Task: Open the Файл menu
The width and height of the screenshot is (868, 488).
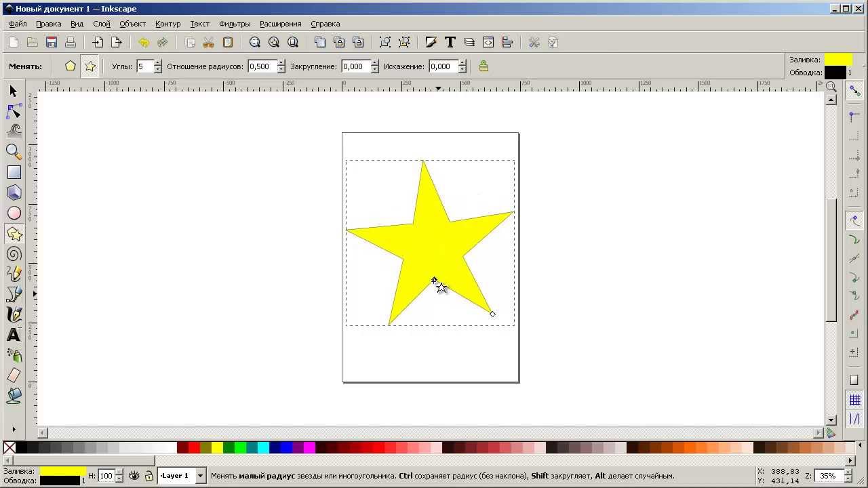Action: (18, 24)
